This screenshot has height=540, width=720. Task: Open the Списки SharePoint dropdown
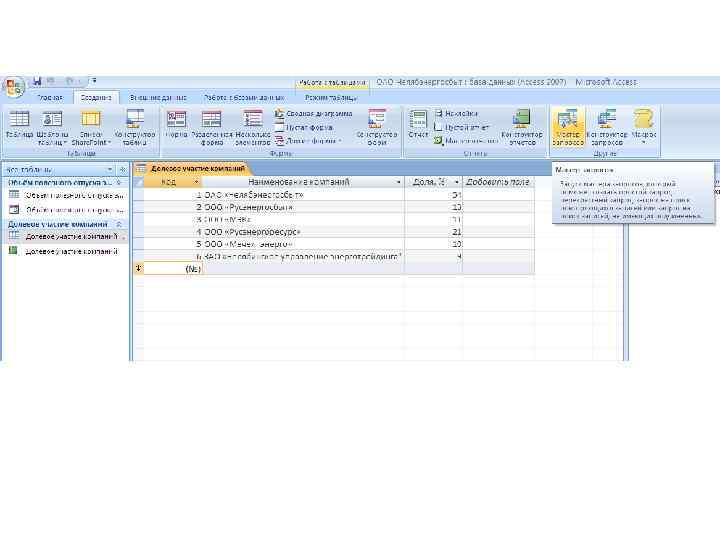tap(91, 128)
